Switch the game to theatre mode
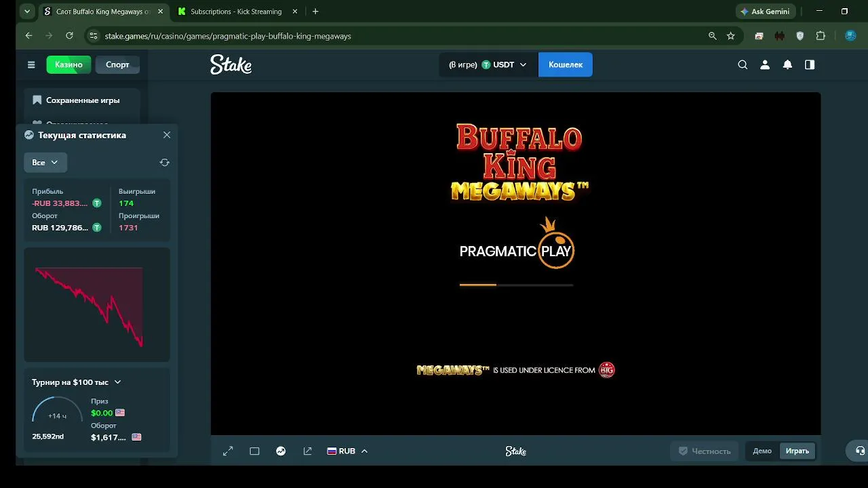868x488 pixels. pos(254,451)
